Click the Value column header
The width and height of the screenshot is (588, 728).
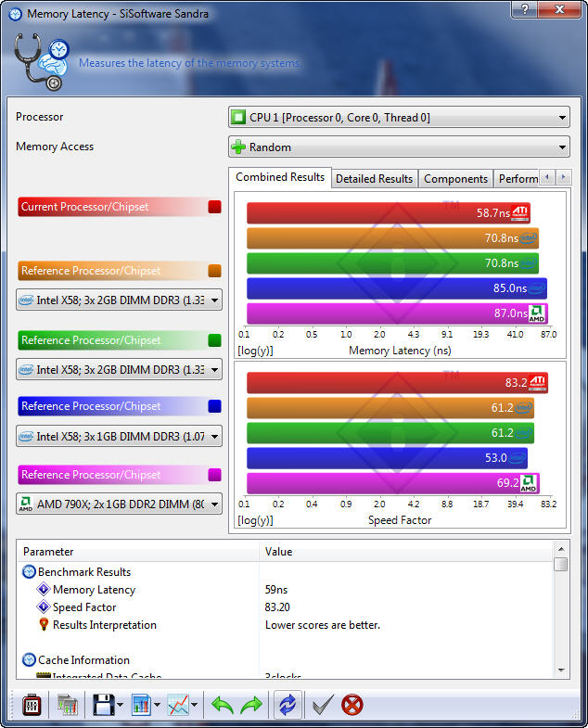coord(406,552)
